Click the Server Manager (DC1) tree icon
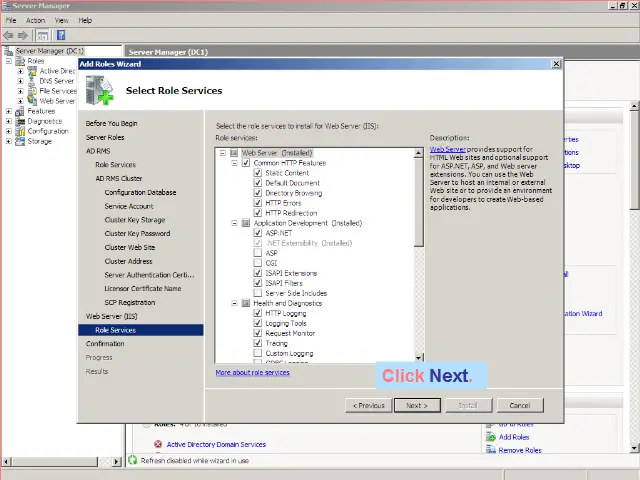 point(9,51)
